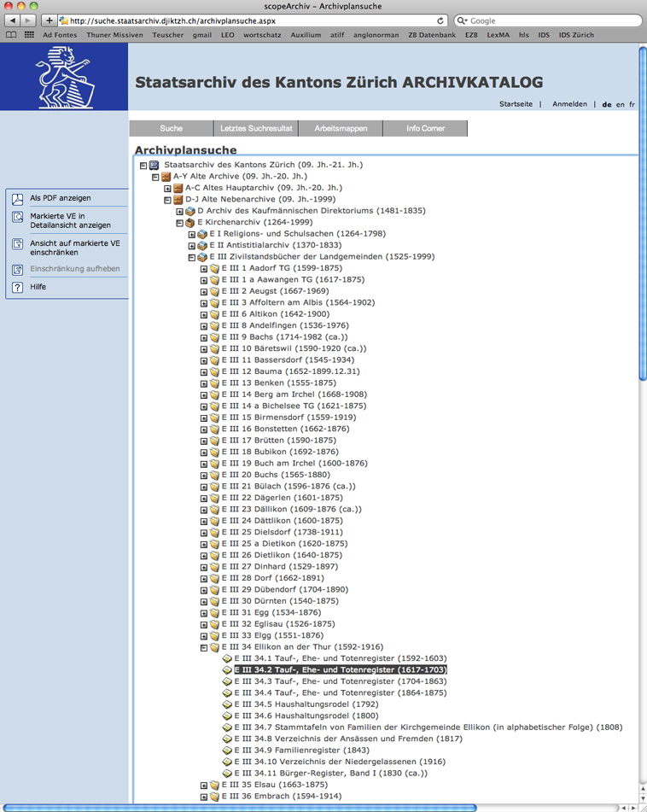Click the Startseite link

(x=516, y=104)
